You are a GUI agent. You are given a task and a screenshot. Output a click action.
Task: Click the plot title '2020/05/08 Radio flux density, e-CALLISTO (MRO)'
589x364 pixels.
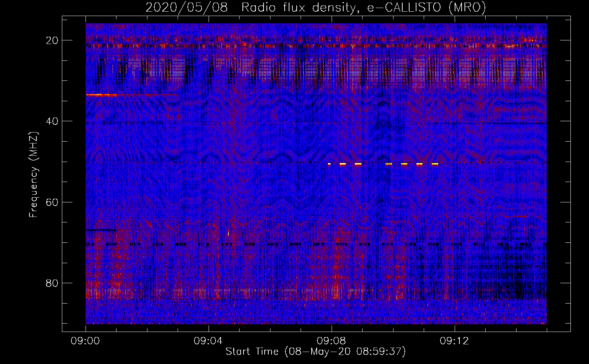point(316,8)
